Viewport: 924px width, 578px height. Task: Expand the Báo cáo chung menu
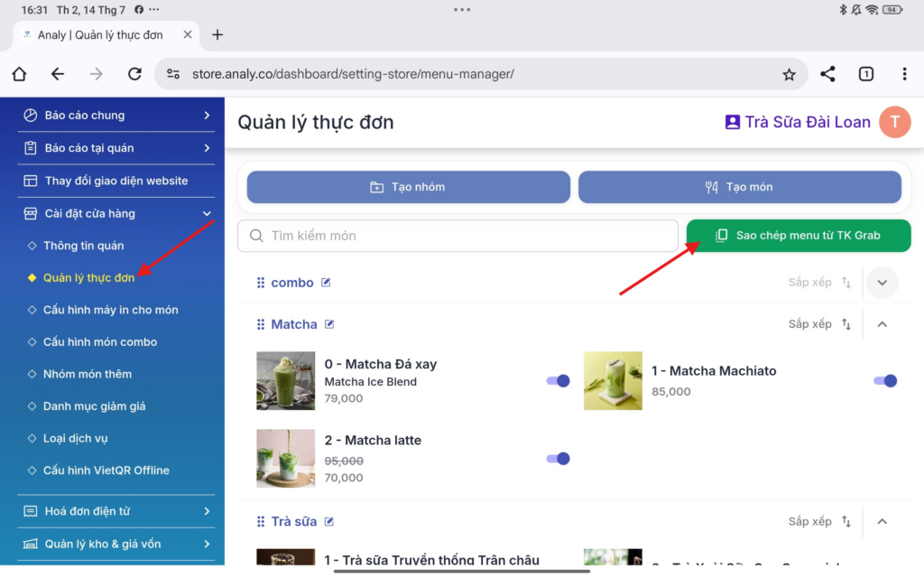(x=207, y=115)
